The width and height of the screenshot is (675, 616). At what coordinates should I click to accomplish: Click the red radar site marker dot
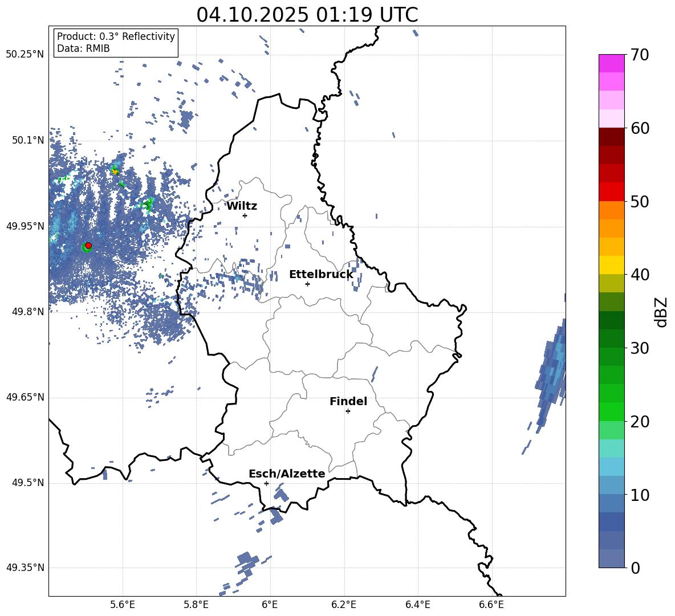pyautogui.click(x=88, y=246)
